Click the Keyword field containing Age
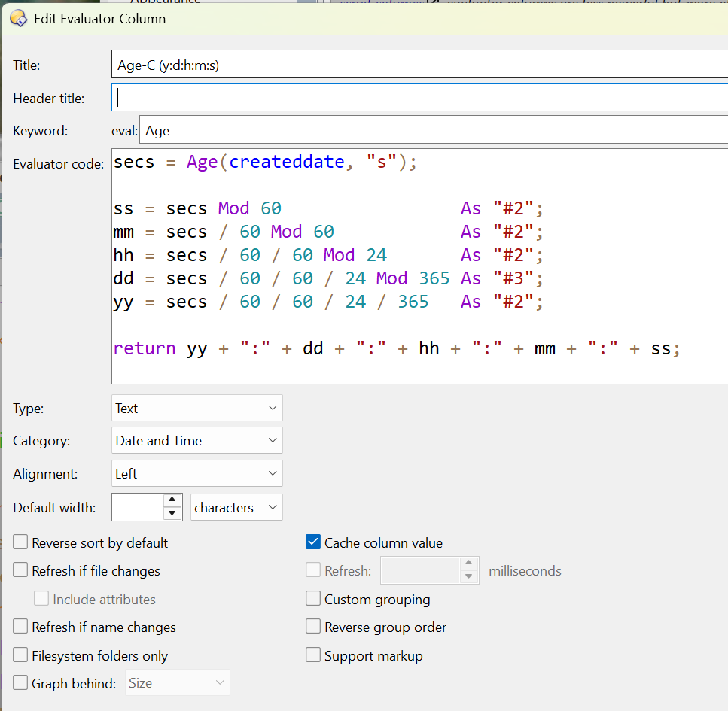This screenshot has height=711, width=728. [x=432, y=131]
